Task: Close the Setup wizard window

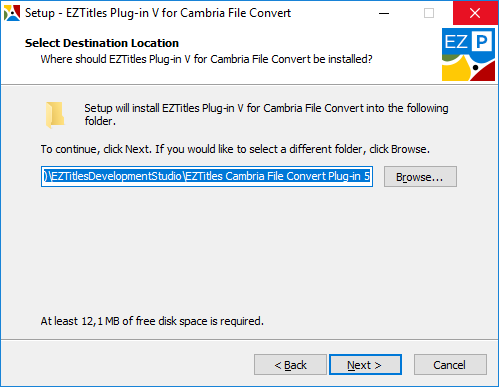Action: point(475,13)
